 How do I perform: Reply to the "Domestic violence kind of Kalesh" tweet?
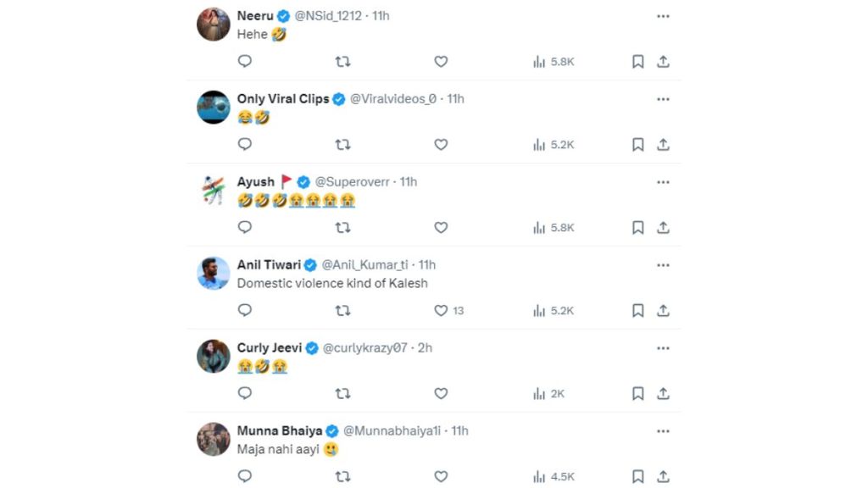(x=245, y=310)
